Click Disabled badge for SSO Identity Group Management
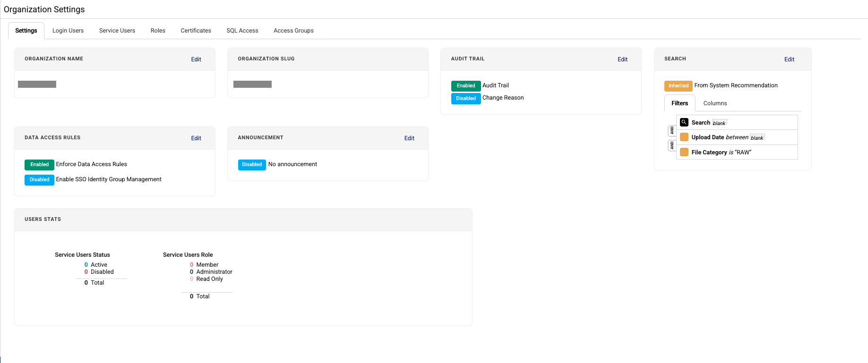868x363 pixels. pos(39,180)
